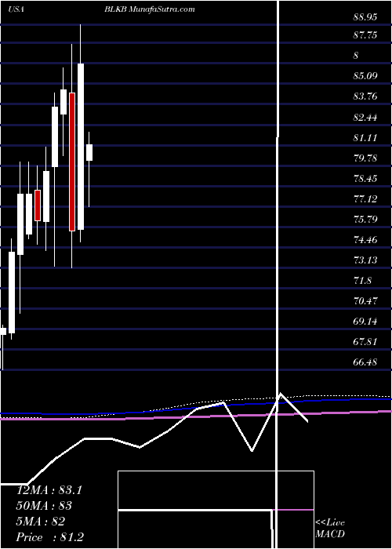This screenshot has height=549, width=392.
Task: Click the 88.95 price axis label
Action: tap(365, 17)
